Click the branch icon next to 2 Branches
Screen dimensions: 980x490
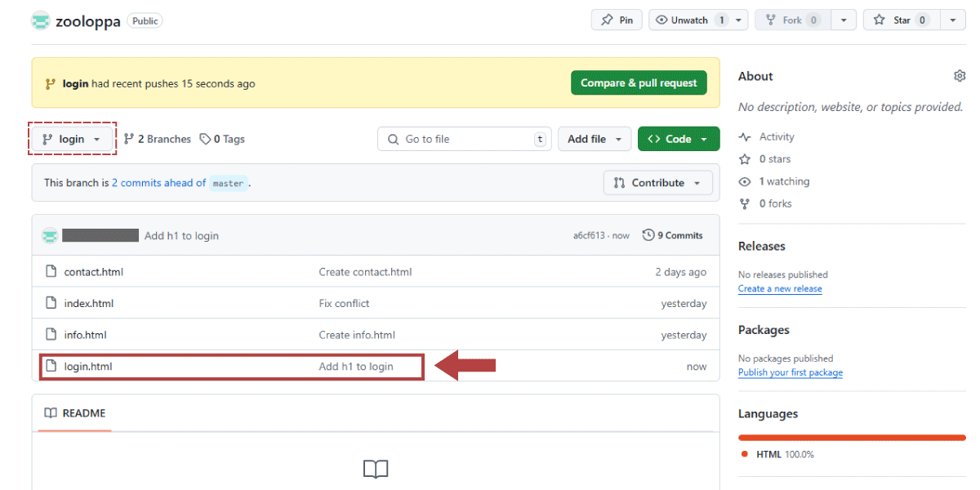pyautogui.click(x=129, y=139)
